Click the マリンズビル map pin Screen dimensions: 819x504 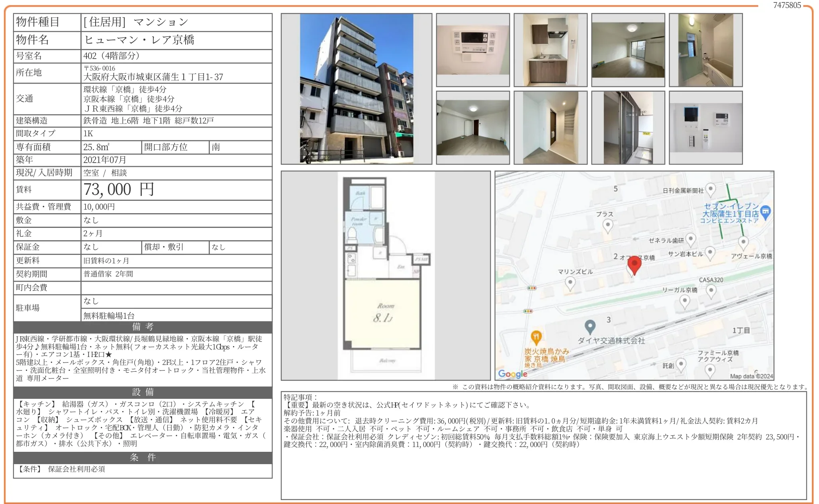coord(570,283)
